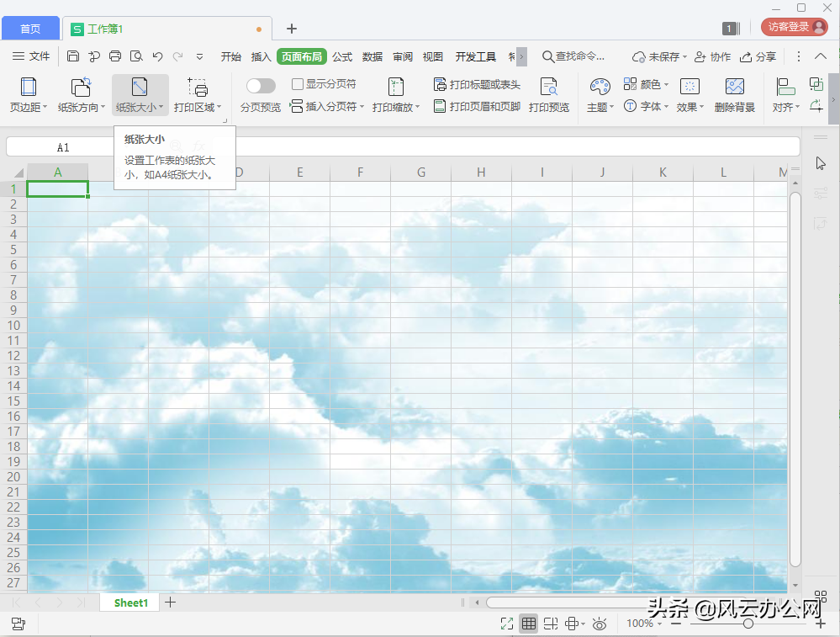
Task: Switch to the 公式 tab
Action: pyautogui.click(x=341, y=56)
